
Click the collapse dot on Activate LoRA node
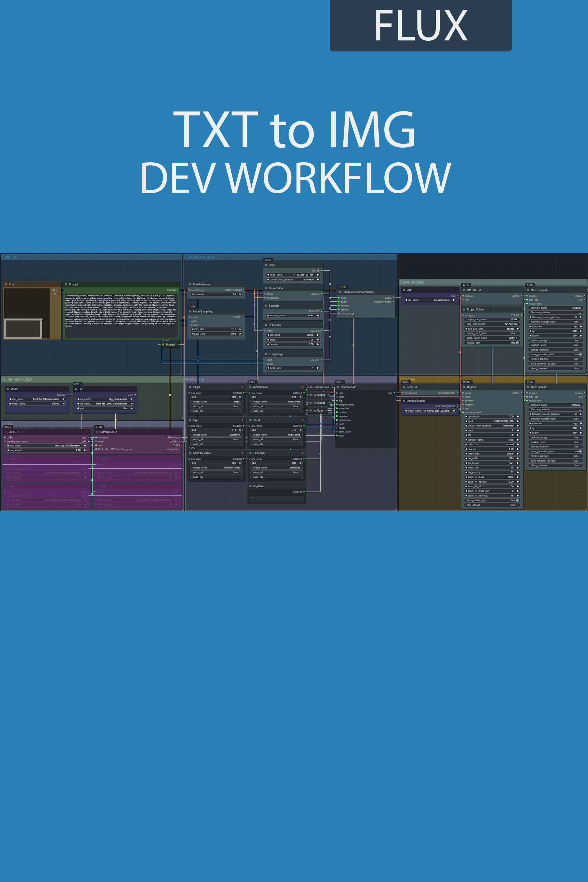[97, 432]
